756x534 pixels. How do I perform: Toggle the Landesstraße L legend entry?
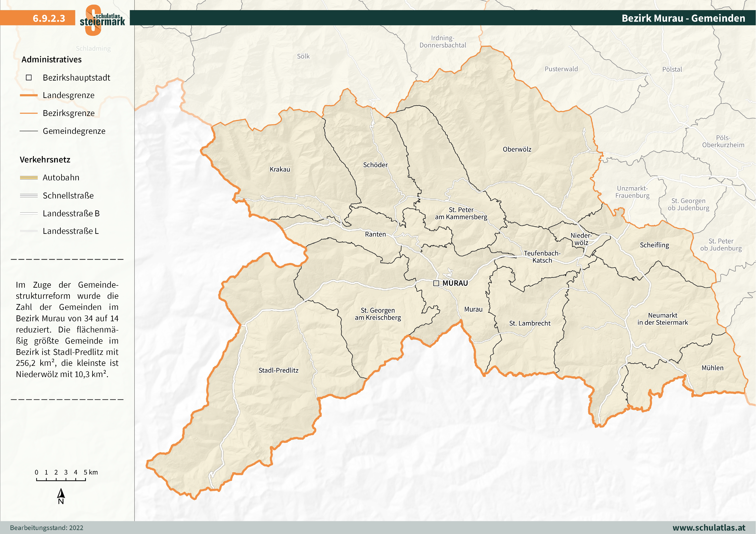coord(29,232)
